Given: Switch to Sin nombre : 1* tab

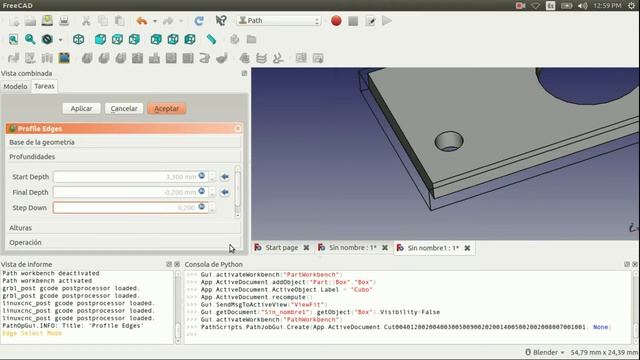Looking at the screenshot, I should (353, 247).
